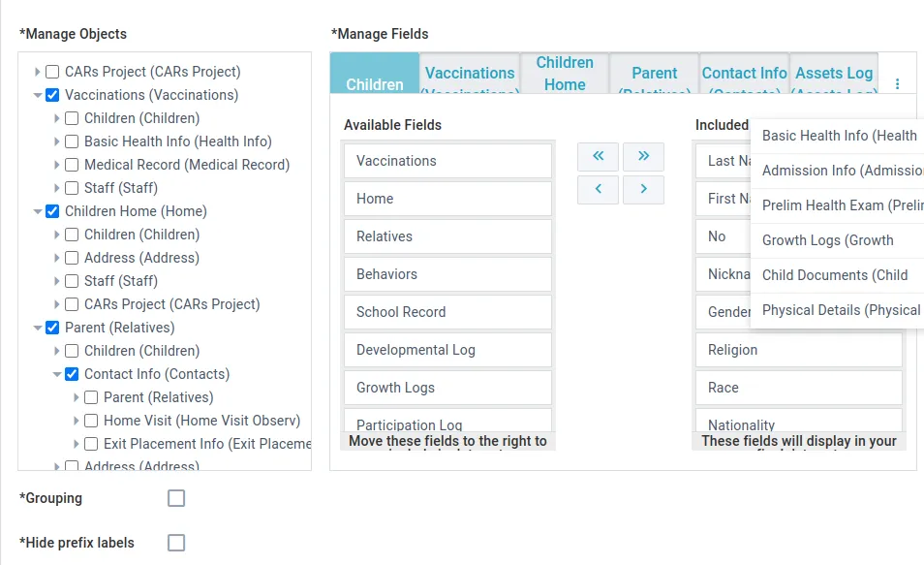The width and height of the screenshot is (924, 565).
Task: Open the three-dot tabs overflow menu
Action: [897, 84]
